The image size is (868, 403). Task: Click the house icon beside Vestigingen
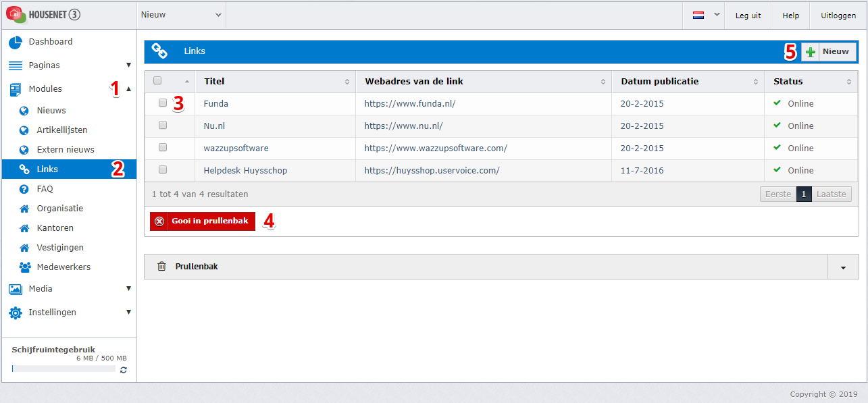24,248
